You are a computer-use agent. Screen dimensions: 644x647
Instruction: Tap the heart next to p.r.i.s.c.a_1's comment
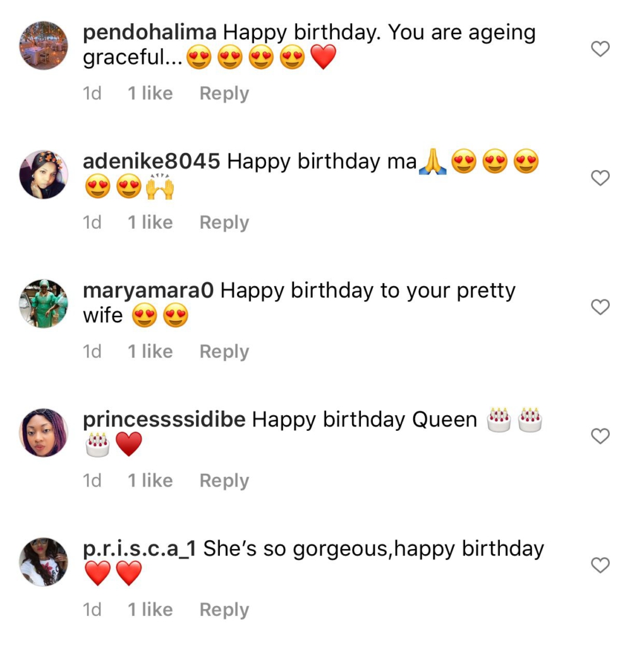click(600, 565)
